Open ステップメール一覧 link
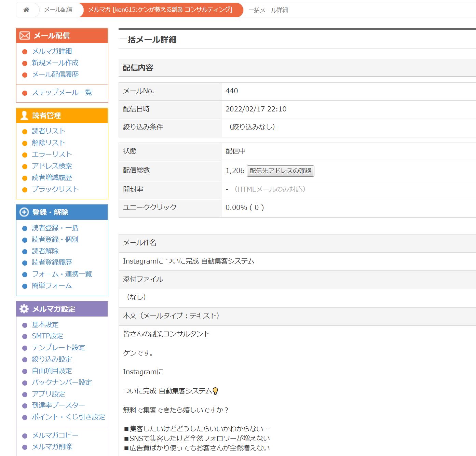476x456 pixels. click(62, 93)
